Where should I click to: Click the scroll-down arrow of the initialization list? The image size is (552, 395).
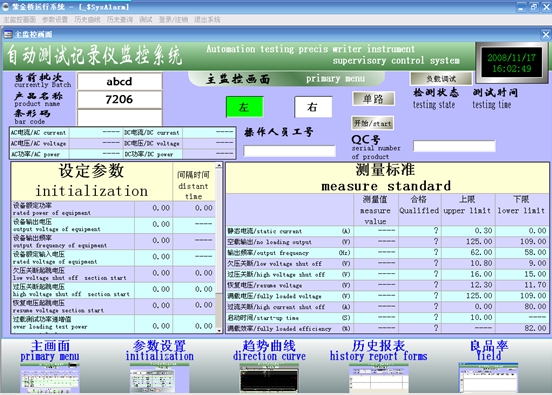click(x=219, y=331)
